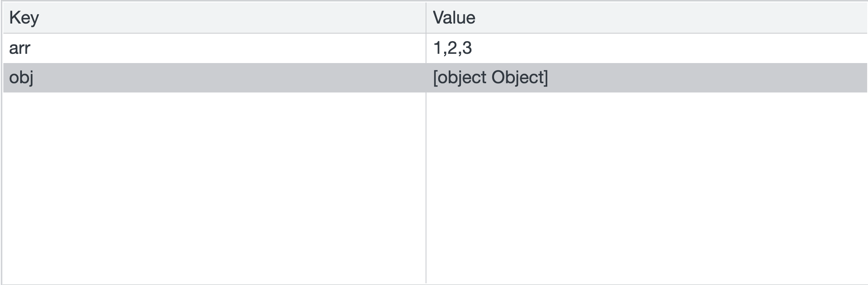Click the 'obj' text in the highlighted row
This screenshot has width=868, height=285.
click(21, 78)
